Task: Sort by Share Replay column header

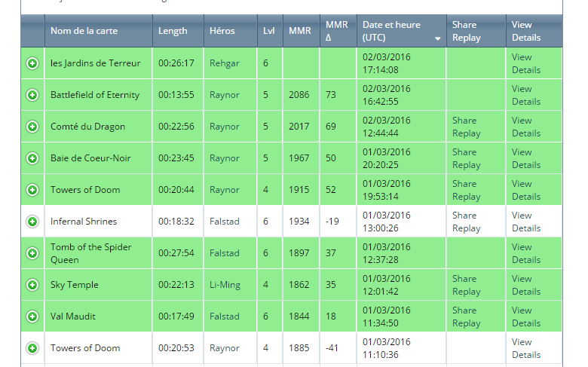Action: click(476, 31)
